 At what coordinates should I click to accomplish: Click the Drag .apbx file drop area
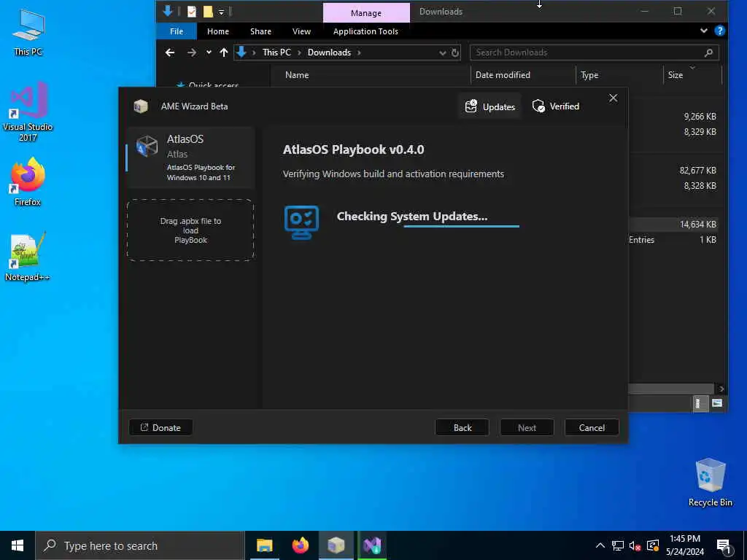[x=190, y=230]
